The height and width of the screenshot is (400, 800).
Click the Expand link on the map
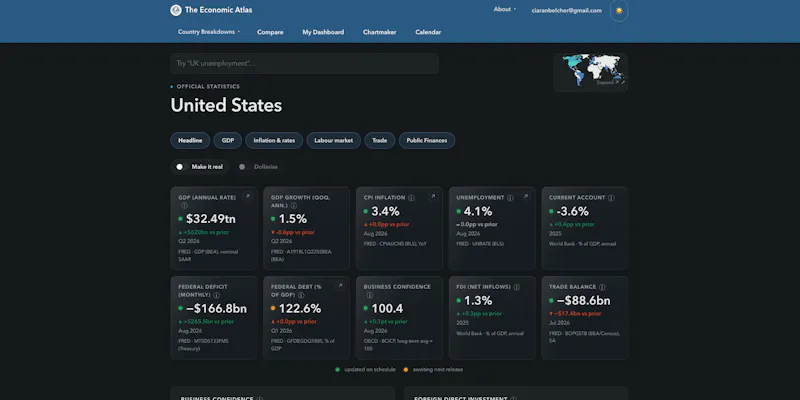(610, 82)
